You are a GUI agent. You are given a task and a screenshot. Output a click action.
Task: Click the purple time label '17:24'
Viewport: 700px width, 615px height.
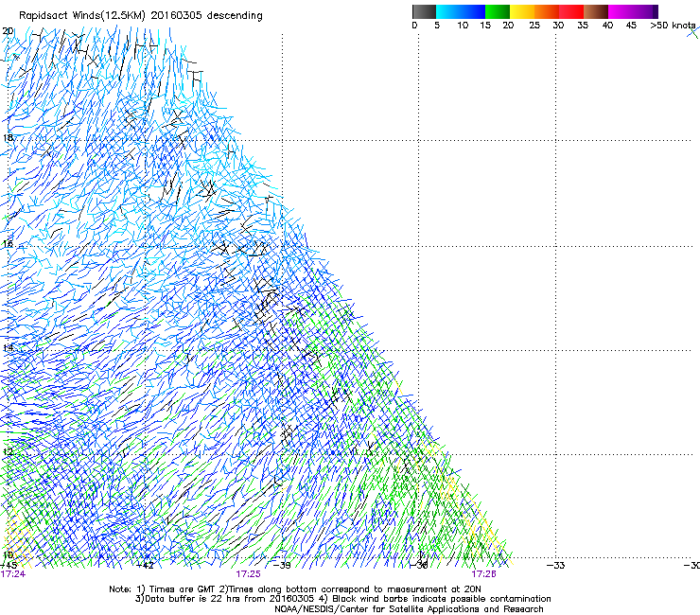(x=13, y=574)
